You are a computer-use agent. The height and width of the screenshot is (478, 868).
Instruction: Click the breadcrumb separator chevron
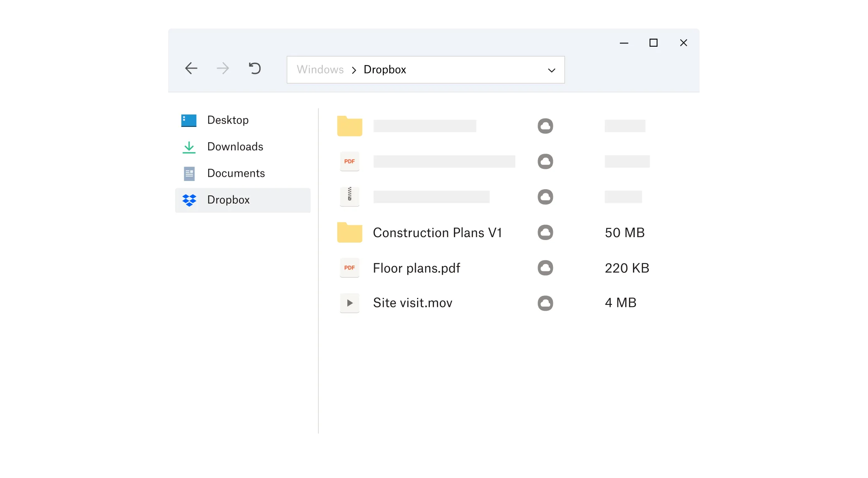[354, 70]
